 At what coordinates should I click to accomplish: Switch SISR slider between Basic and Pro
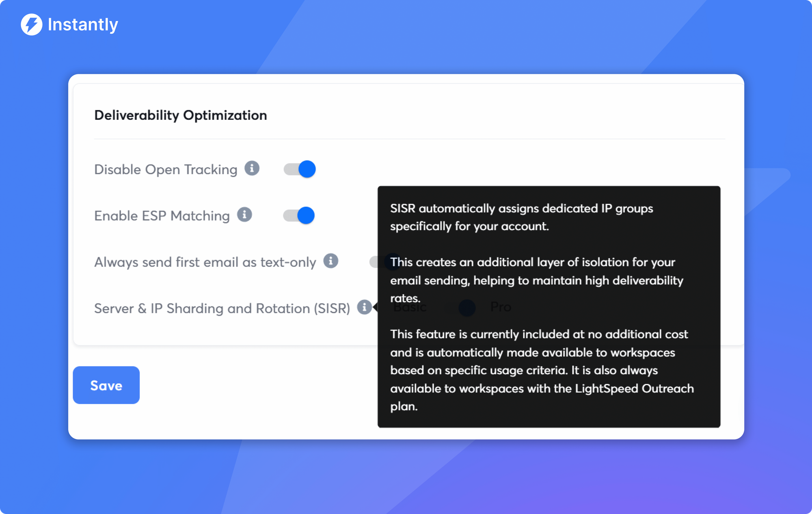point(462,308)
